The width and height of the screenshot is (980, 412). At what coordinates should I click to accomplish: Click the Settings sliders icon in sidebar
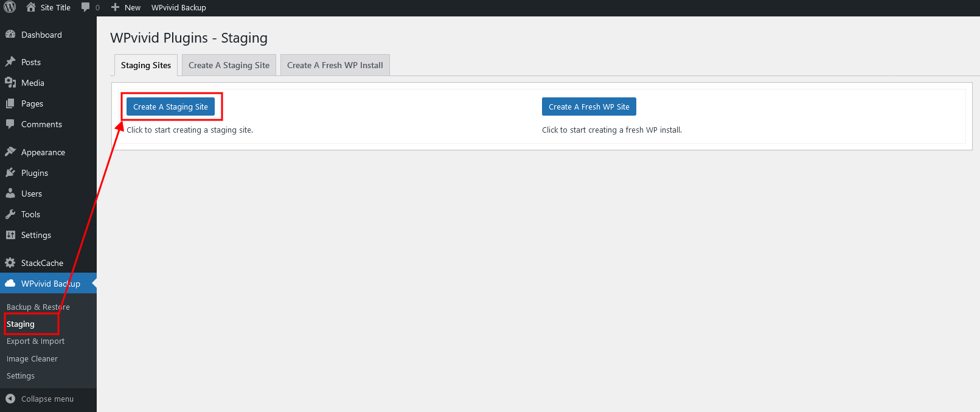[x=10, y=235]
